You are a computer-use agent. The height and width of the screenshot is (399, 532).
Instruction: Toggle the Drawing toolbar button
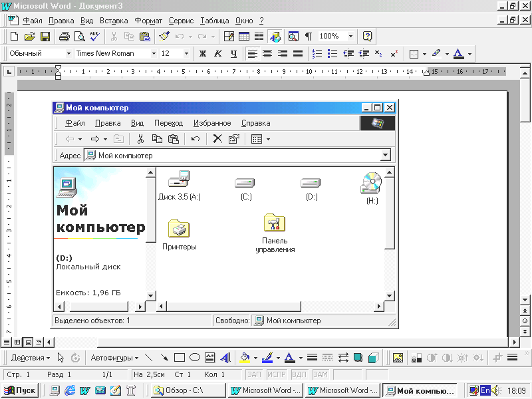click(x=275, y=37)
